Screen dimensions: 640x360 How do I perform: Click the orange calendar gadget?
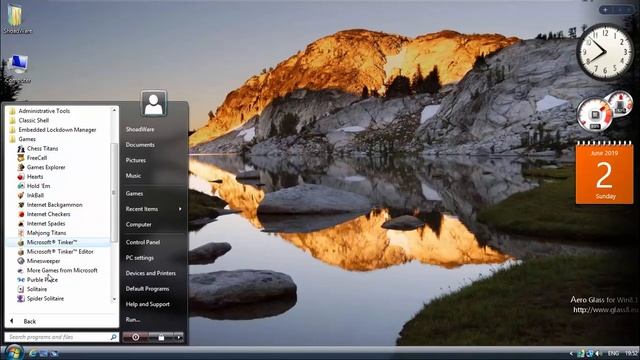point(604,173)
